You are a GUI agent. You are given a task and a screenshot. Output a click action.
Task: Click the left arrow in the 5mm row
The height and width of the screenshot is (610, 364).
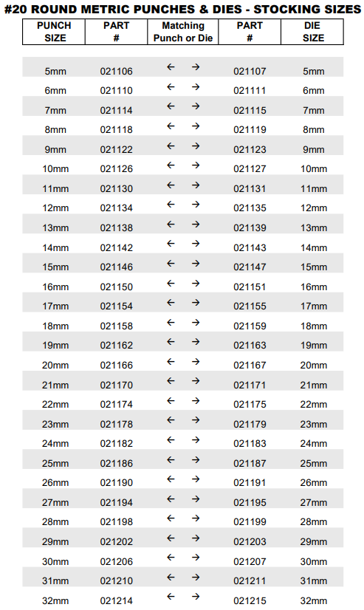[x=171, y=67]
